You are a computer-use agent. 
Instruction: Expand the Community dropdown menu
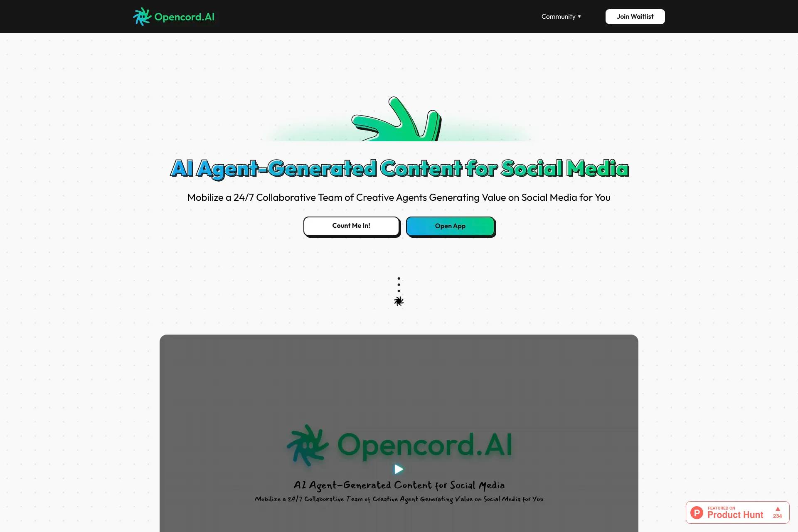point(561,16)
